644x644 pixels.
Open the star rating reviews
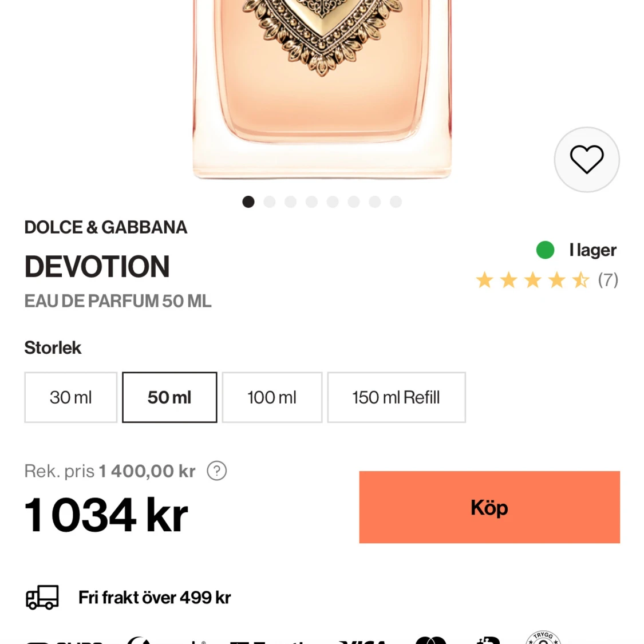click(532, 280)
